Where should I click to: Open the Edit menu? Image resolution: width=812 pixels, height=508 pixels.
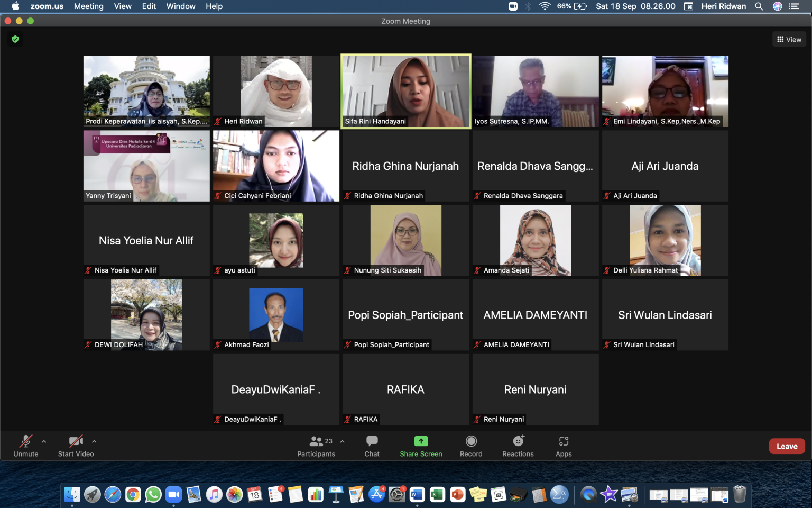point(149,6)
